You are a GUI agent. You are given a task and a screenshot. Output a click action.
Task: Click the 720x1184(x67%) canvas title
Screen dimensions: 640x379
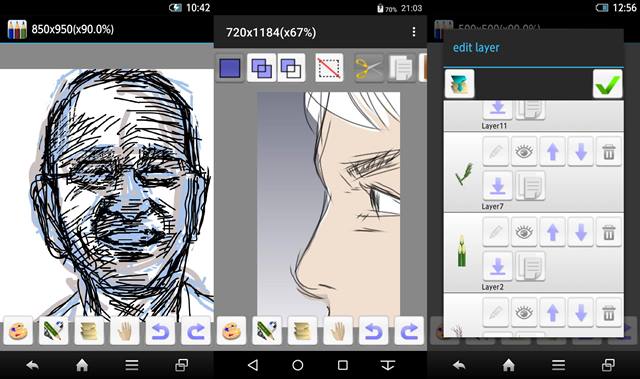point(271,32)
